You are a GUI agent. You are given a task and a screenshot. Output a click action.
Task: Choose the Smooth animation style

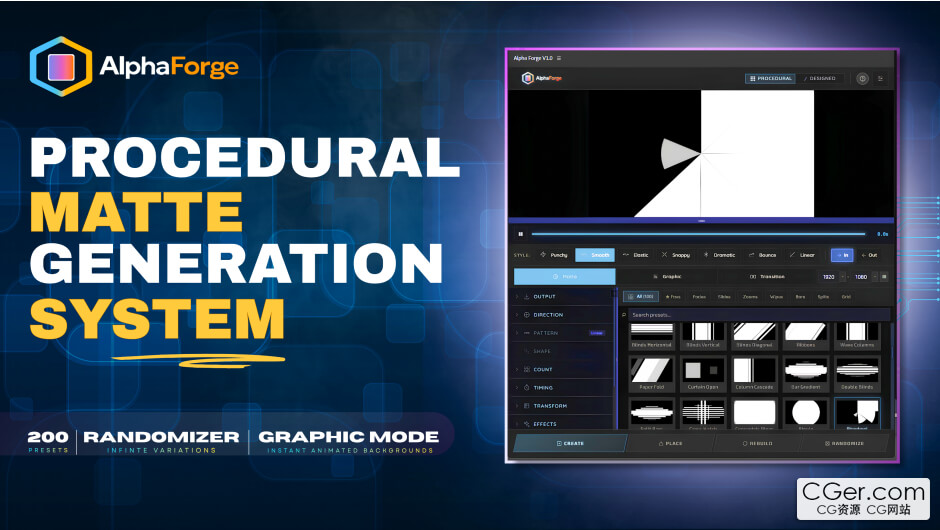(x=595, y=255)
